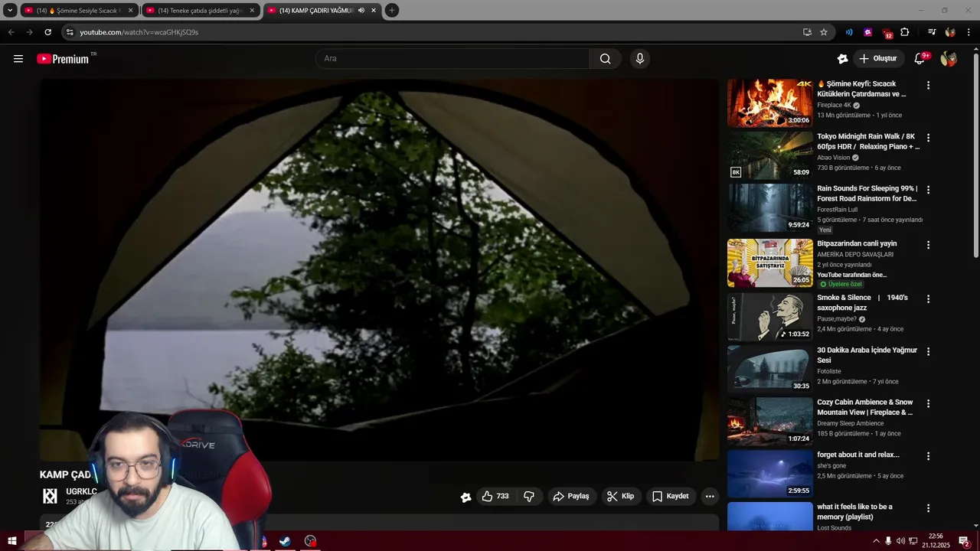Open a new Chrome tab
This screenshot has width=980, height=551.
[391, 10]
